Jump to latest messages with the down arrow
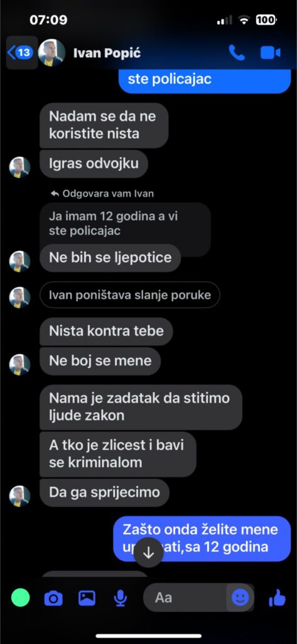Image resolution: width=297 pixels, height=644 pixels. pyautogui.click(x=148, y=553)
